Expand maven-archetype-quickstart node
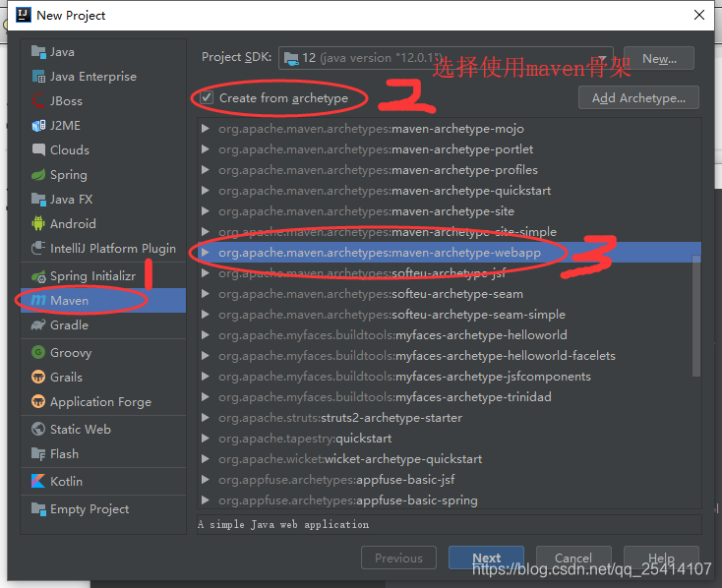The height and width of the screenshot is (588, 722). point(206,191)
